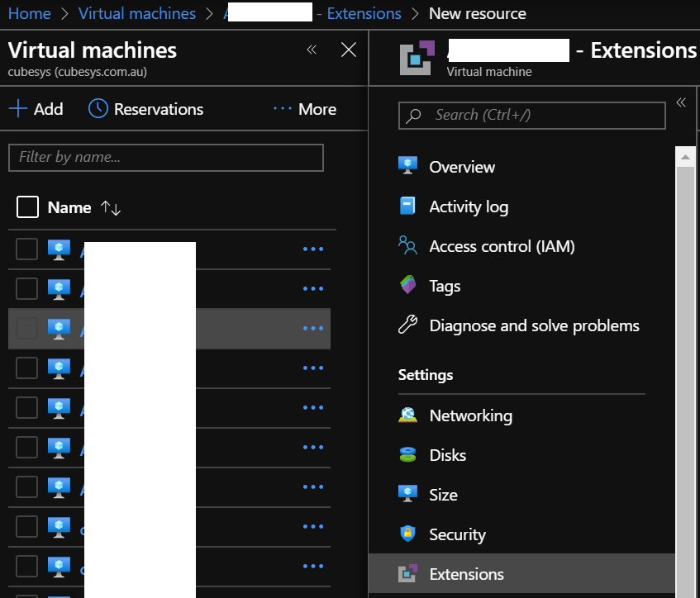
Task: Click the Reservations clock icon
Action: (98, 109)
